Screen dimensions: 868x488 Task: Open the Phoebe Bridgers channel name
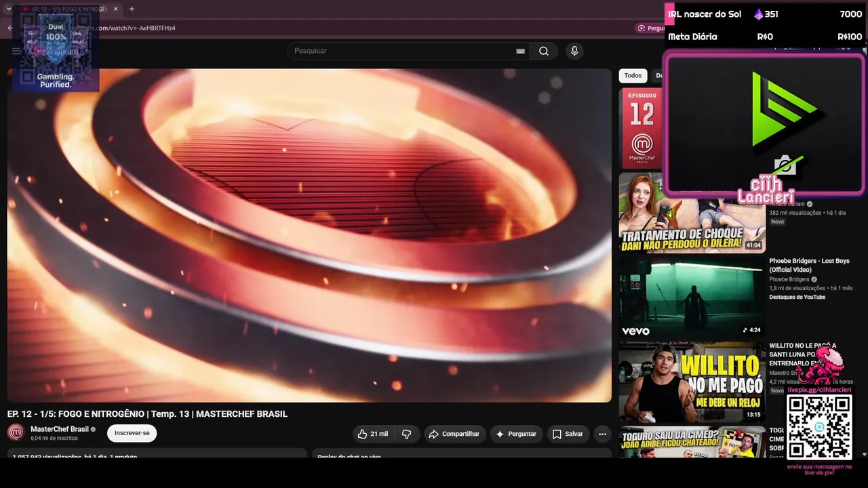pos(789,279)
